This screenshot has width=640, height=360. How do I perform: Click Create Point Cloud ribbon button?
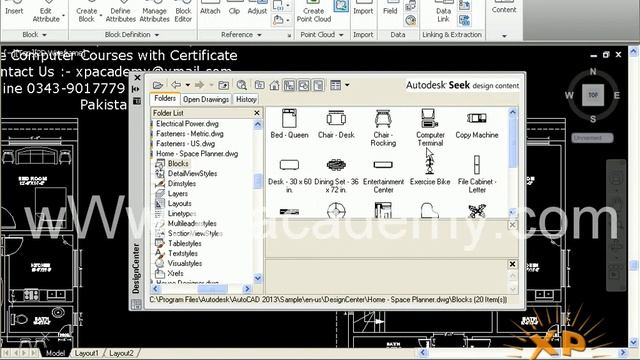pos(313,11)
